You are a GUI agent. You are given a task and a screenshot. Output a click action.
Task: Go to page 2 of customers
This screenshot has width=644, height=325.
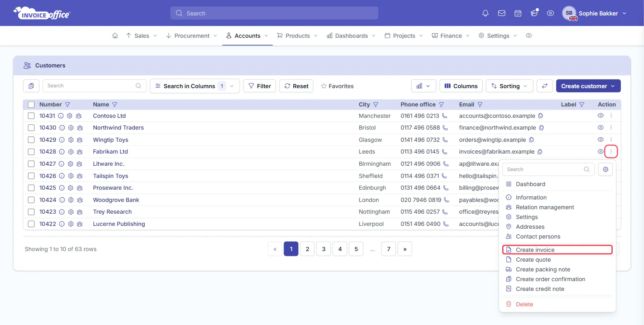point(308,249)
